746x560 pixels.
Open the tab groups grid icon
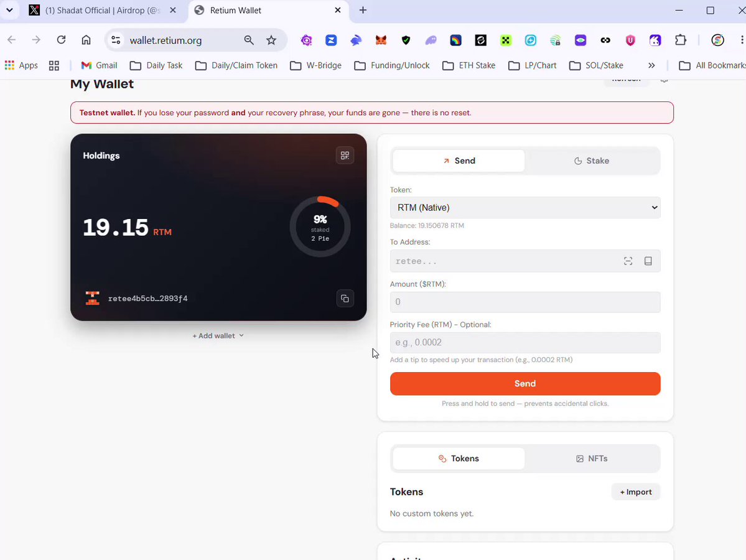[x=54, y=65]
